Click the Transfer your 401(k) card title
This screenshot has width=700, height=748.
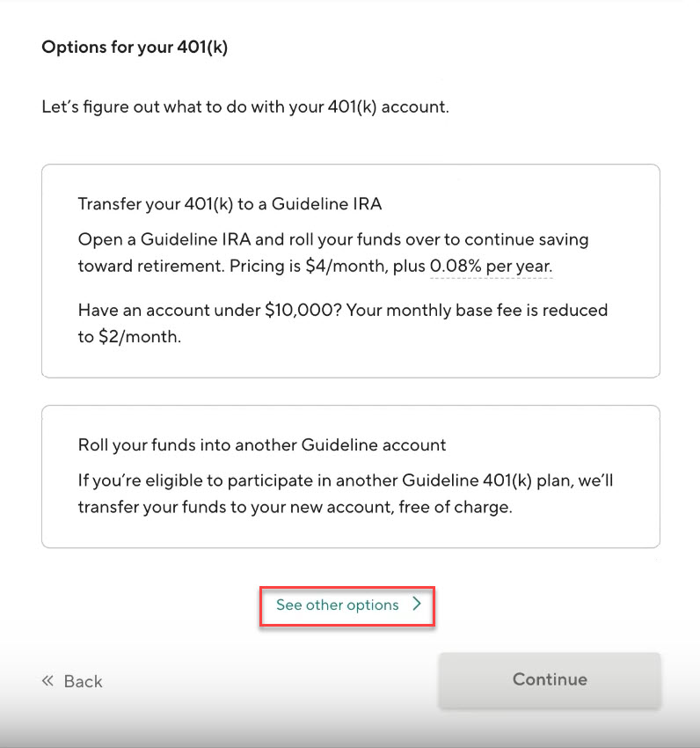[x=230, y=204]
